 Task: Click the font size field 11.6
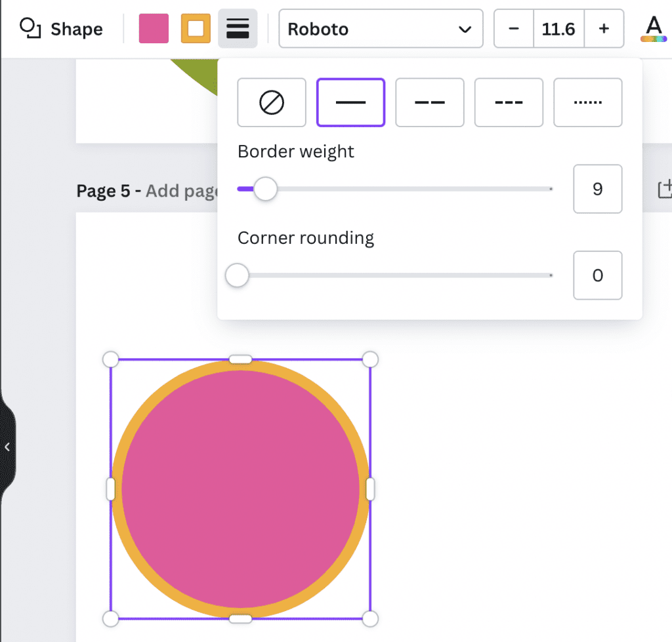click(559, 29)
